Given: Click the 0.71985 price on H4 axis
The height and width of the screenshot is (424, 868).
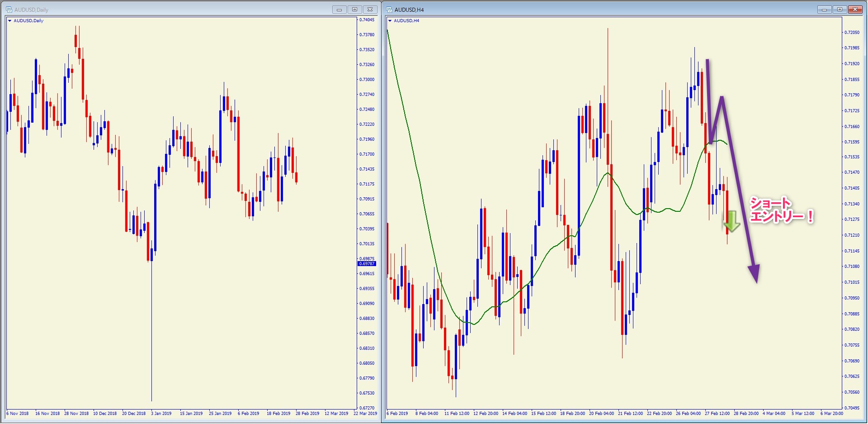Looking at the screenshot, I should coord(852,48).
